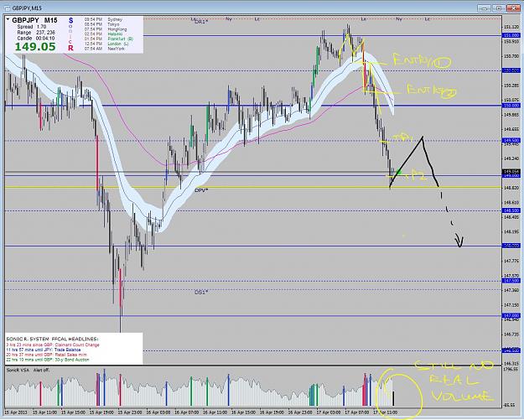524x420 pixels.
Task: Click the blue 'S' Sonic logo letter
Action: [x=70, y=21]
